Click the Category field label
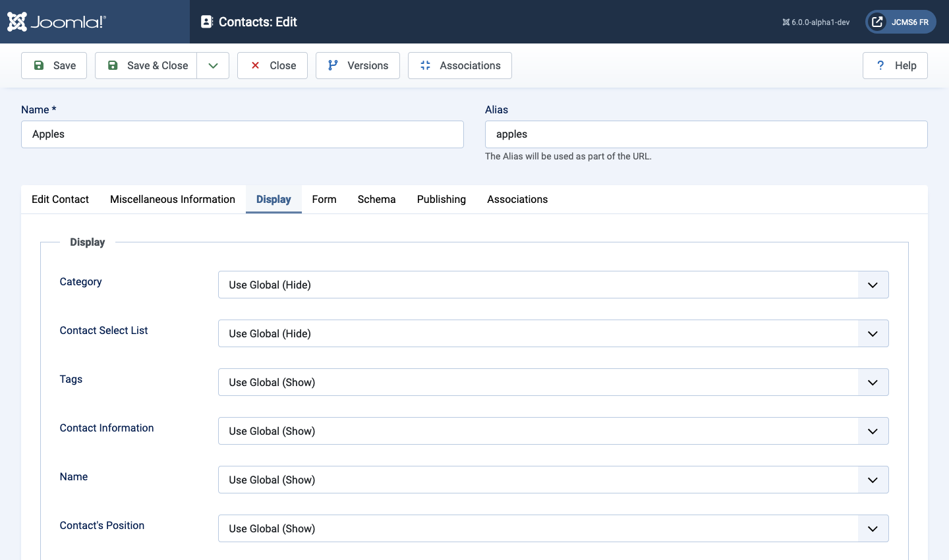 [x=80, y=282]
